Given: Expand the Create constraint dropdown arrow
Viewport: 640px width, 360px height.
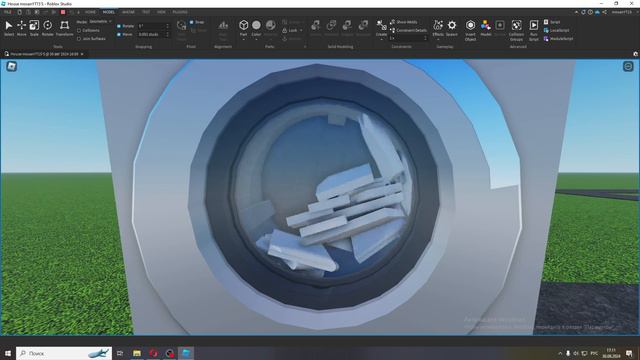Looking at the screenshot, I should [381, 40].
